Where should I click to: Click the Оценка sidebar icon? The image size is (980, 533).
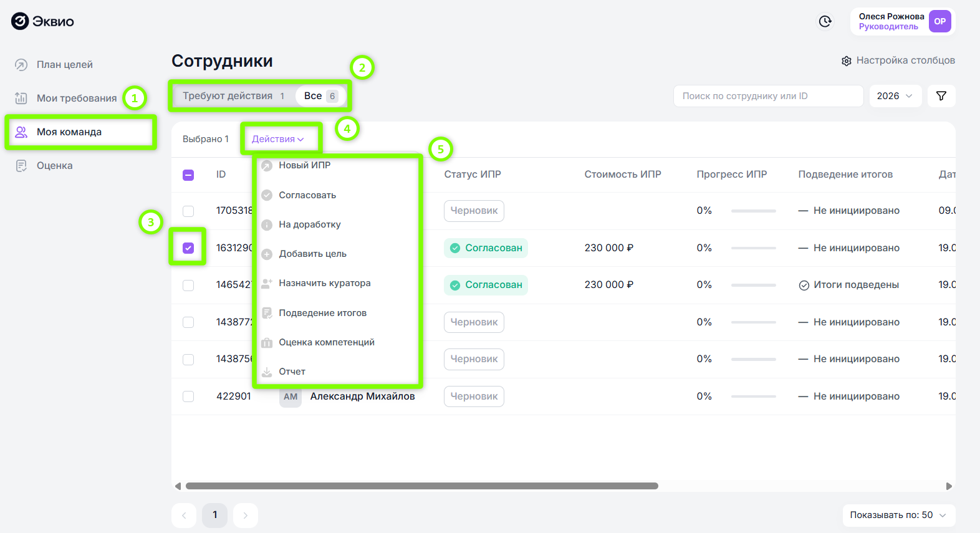click(21, 166)
